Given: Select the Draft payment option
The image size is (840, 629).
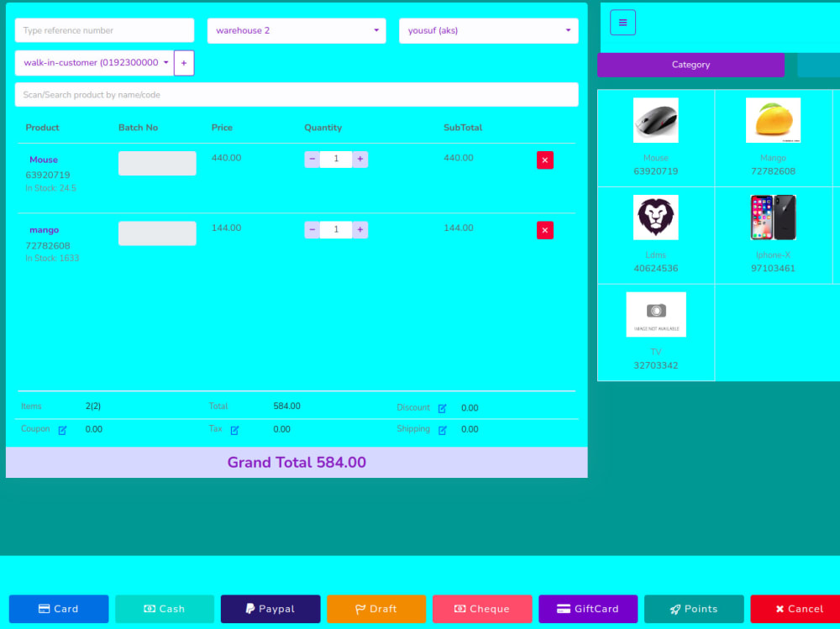Looking at the screenshot, I should 376,609.
